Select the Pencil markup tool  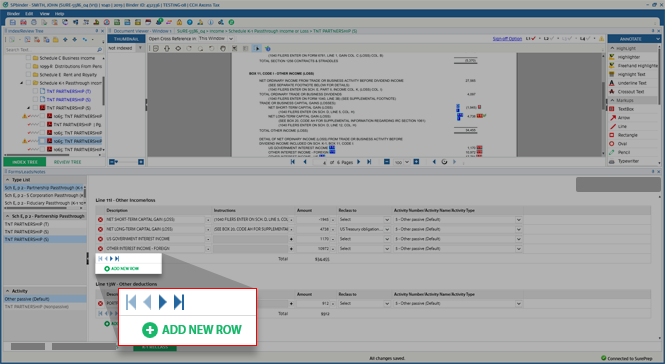click(620, 152)
